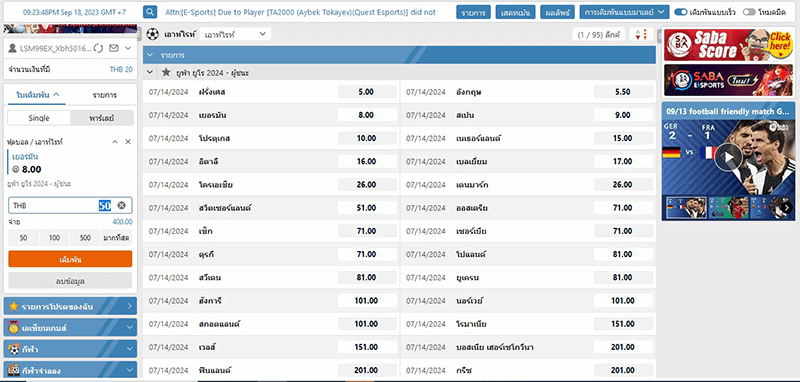
Task: Set stake to 500
Action: coord(85,238)
